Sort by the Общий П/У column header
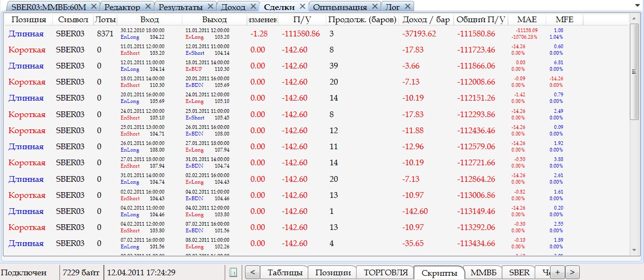This screenshot has width=644, height=280. tap(481, 19)
